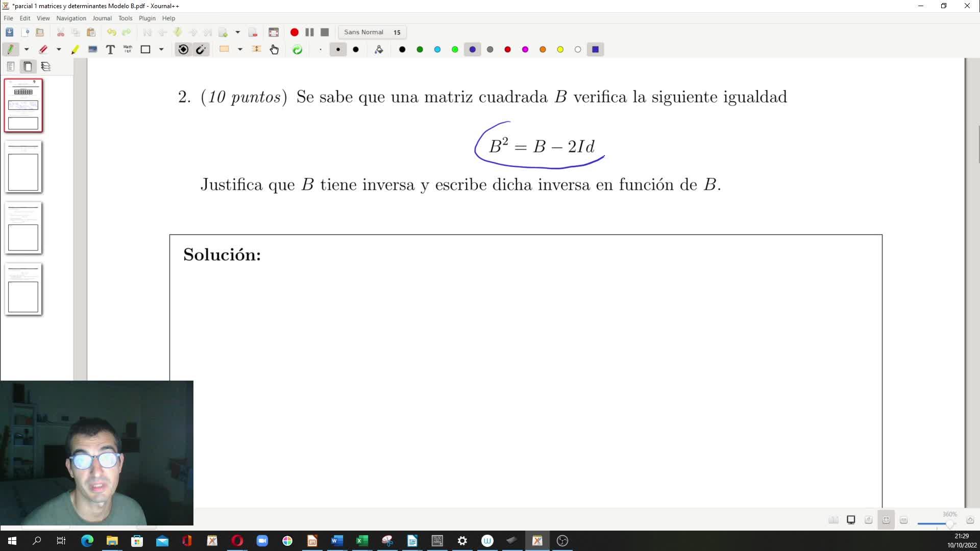Open the Journal menu

click(102, 18)
